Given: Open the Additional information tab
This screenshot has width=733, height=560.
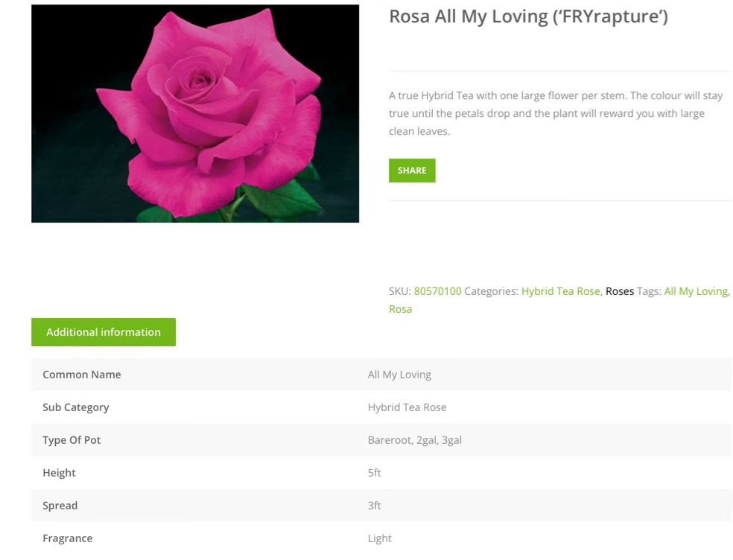Looking at the screenshot, I should [104, 332].
